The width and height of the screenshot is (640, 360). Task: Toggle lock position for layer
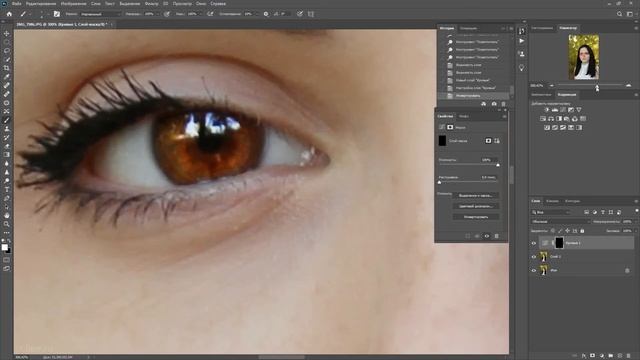[x=567, y=231]
